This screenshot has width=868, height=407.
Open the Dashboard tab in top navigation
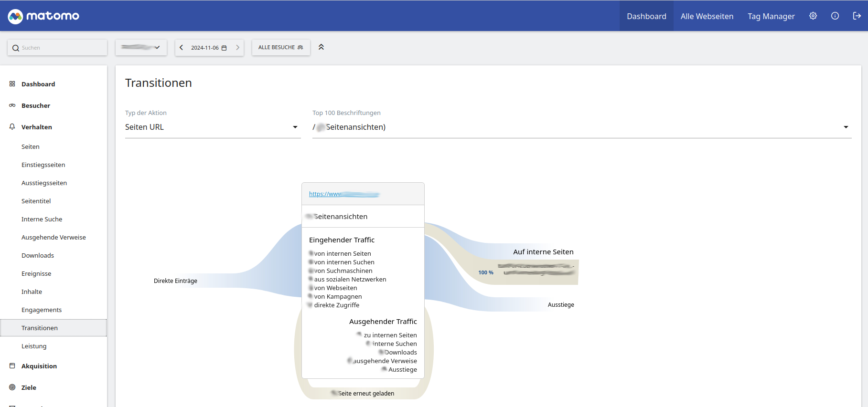tap(646, 16)
